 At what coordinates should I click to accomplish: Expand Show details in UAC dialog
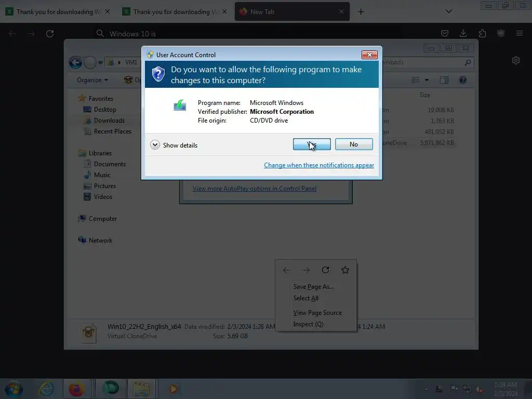(x=174, y=145)
